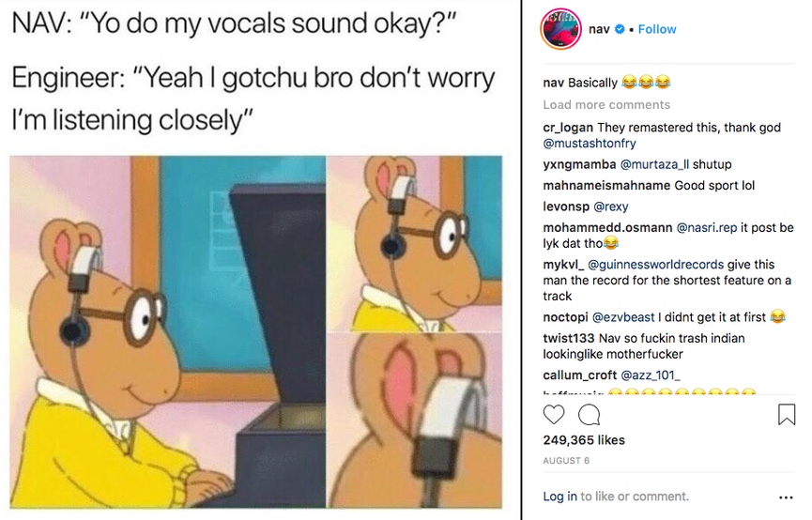The width and height of the screenshot is (812, 520).
Task: Open the @ezvbeast mention
Action: tap(623, 317)
